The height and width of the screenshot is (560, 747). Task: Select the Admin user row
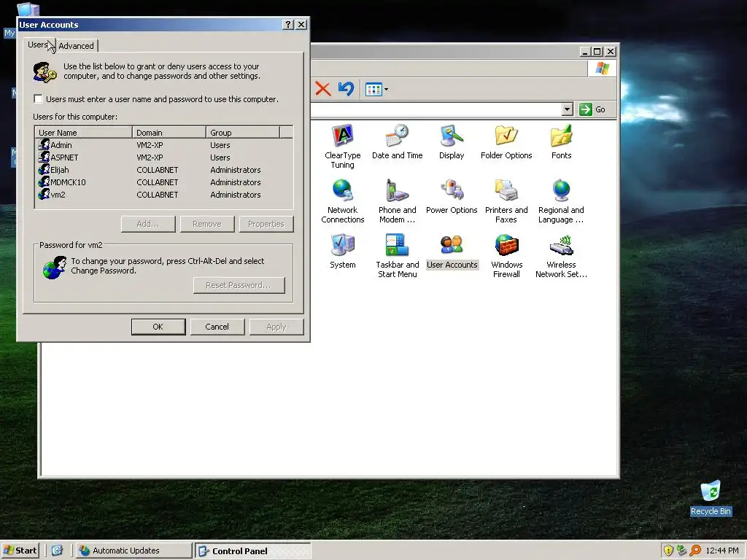pyautogui.click(x=164, y=145)
